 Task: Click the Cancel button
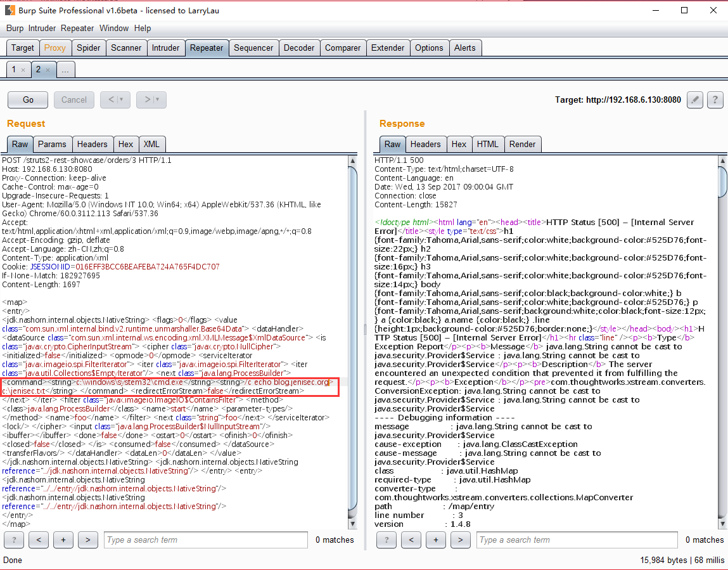click(x=74, y=100)
